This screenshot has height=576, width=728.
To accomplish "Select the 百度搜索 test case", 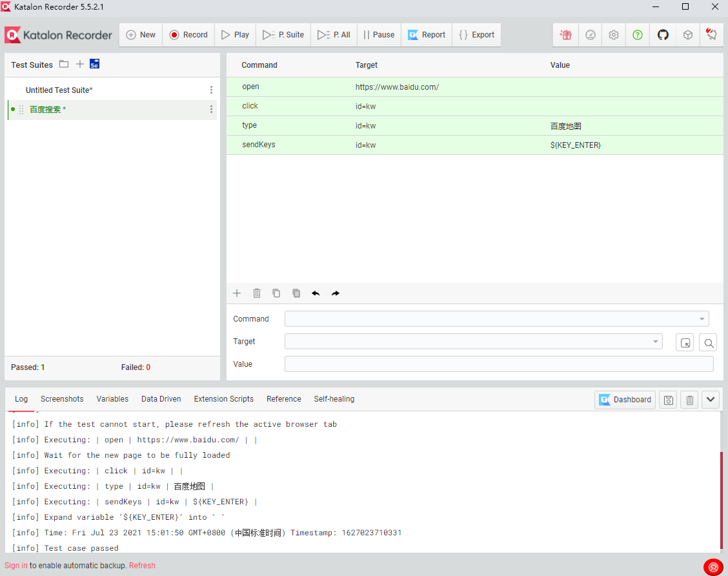I will [x=112, y=110].
